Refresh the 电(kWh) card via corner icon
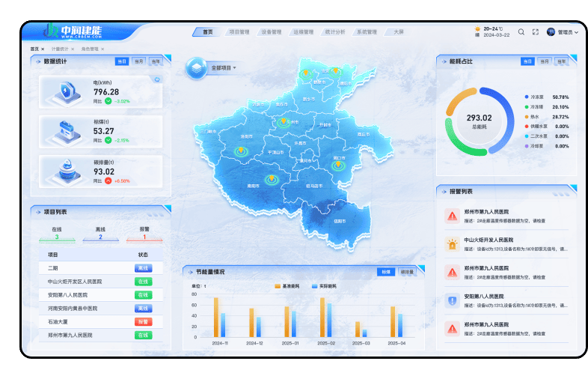The width and height of the screenshot is (588, 379). [157, 79]
